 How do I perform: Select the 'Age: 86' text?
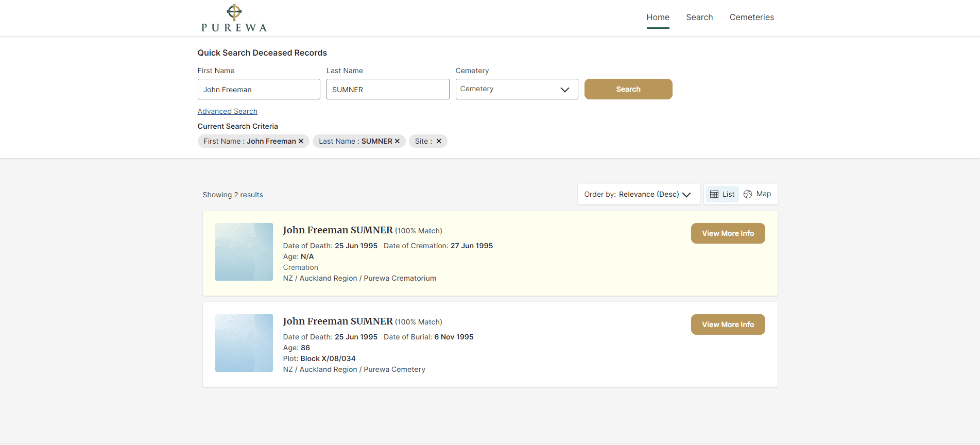(x=297, y=348)
